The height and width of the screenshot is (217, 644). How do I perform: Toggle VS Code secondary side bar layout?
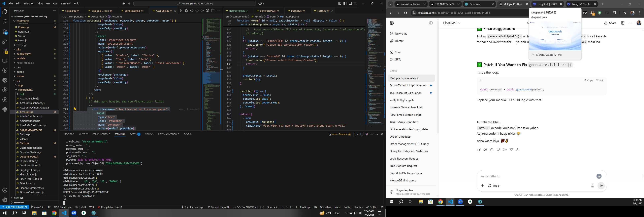pos(355,3)
